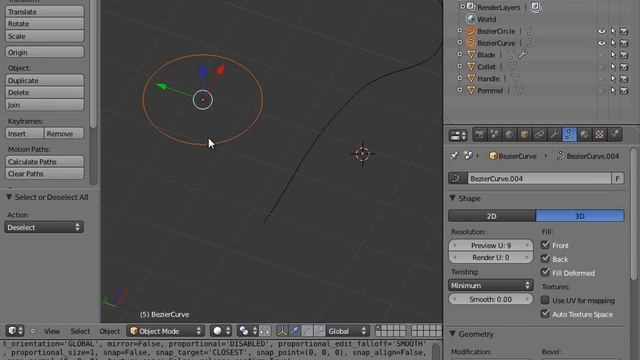Open the Object properties cube tab
640x360 pixels.
[x=524, y=134]
